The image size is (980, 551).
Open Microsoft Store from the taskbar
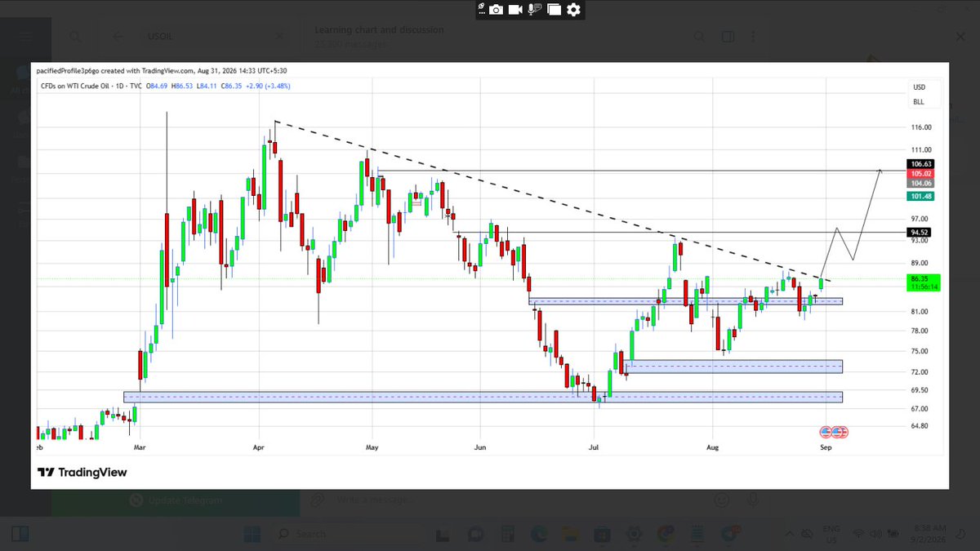(x=602, y=535)
